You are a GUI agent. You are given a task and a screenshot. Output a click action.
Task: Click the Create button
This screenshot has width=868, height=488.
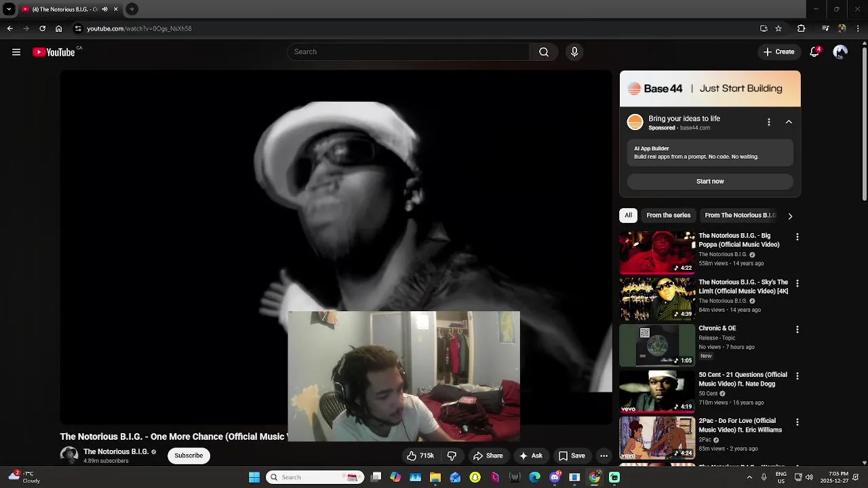778,52
